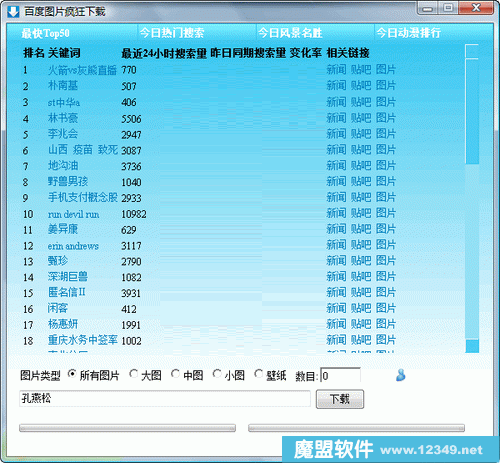Click column header 关键词
Screen dimensions: 500x463
(x=64, y=53)
